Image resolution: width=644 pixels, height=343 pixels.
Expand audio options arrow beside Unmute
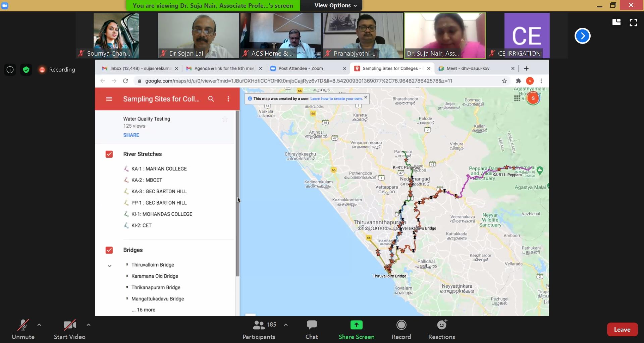tap(39, 325)
